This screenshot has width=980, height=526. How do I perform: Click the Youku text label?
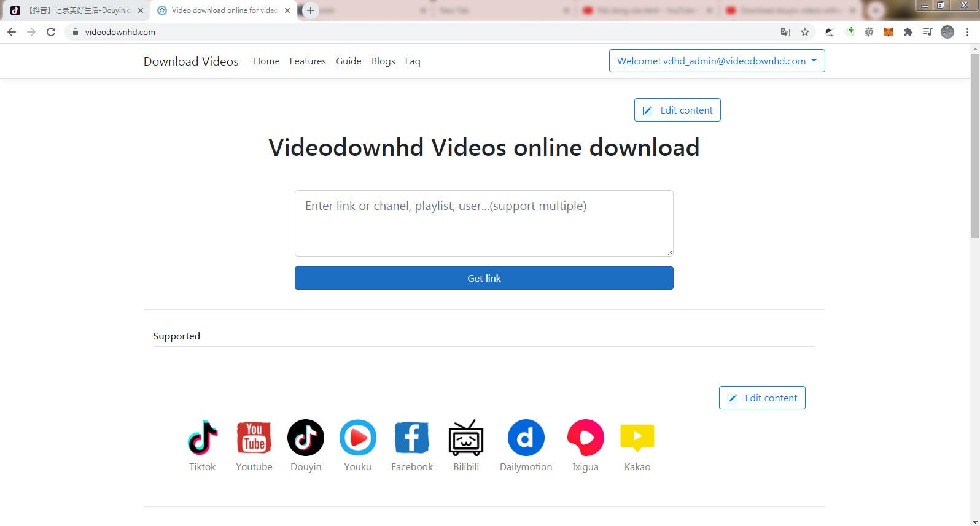(x=358, y=466)
